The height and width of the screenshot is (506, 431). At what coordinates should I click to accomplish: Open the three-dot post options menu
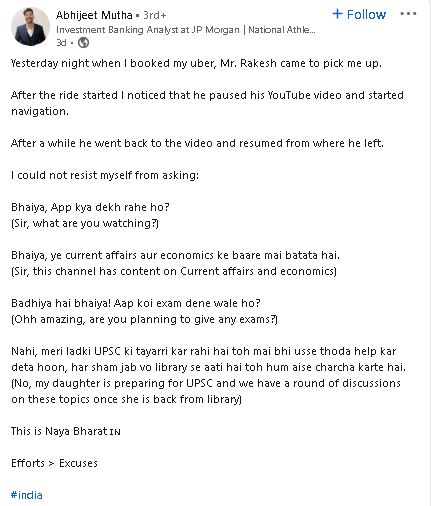tap(408, 14)
